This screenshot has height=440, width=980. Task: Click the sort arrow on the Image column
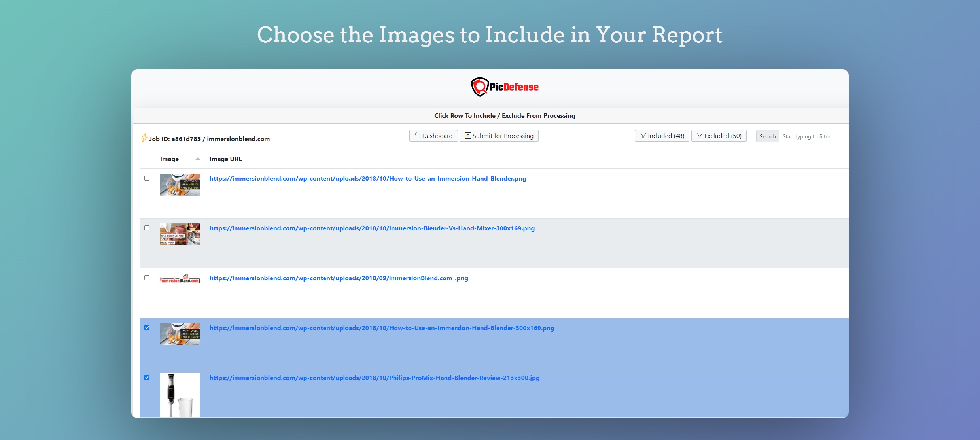pos(198,159)
